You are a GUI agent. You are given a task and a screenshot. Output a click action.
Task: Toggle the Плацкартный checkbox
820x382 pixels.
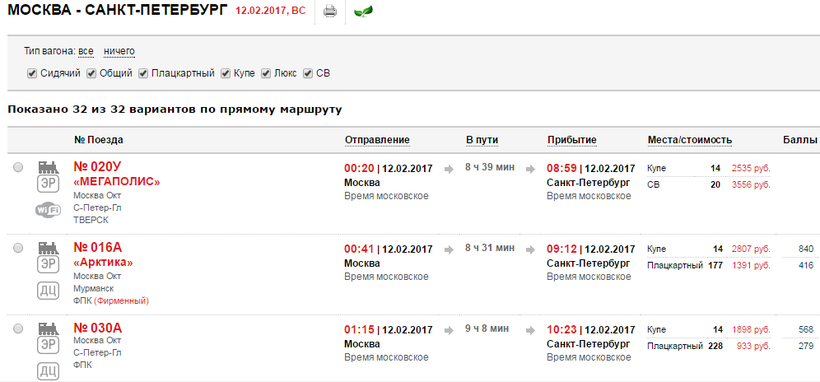[x=143, y=74]
